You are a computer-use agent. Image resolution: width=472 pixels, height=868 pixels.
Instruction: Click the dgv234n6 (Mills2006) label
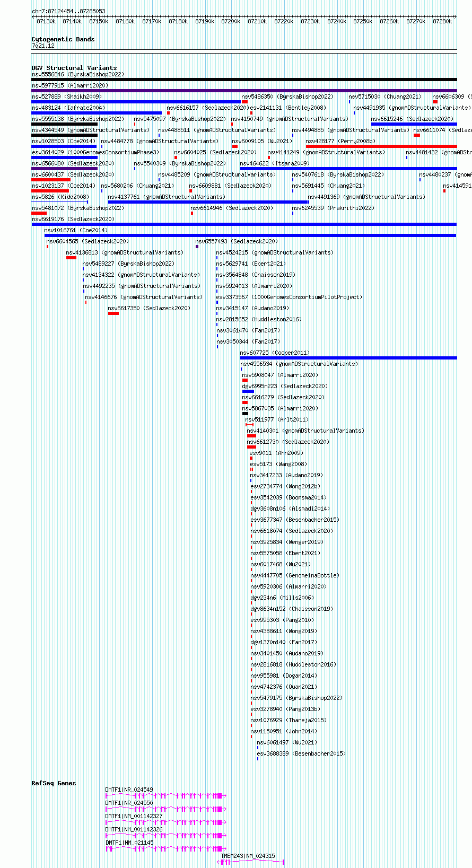pos(283,598)
